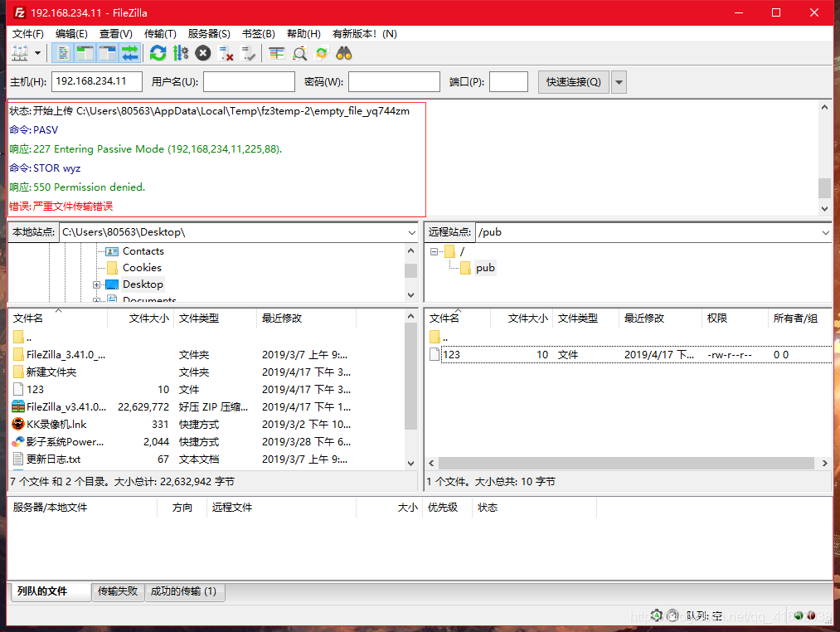This screenshot has width=840, height=632.
Task: Select the Contacts folder in local tree
Action: (x=143, y=250)
